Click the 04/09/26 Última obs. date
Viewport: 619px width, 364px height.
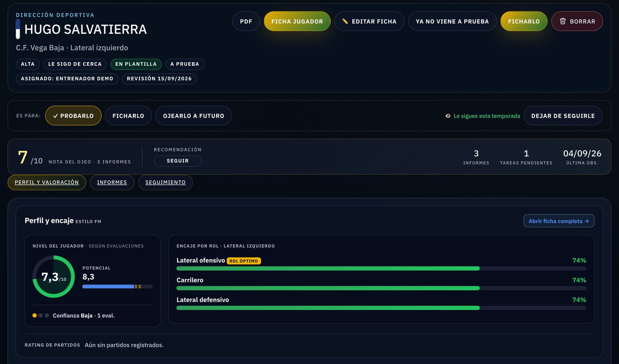(x=582, y=157)
